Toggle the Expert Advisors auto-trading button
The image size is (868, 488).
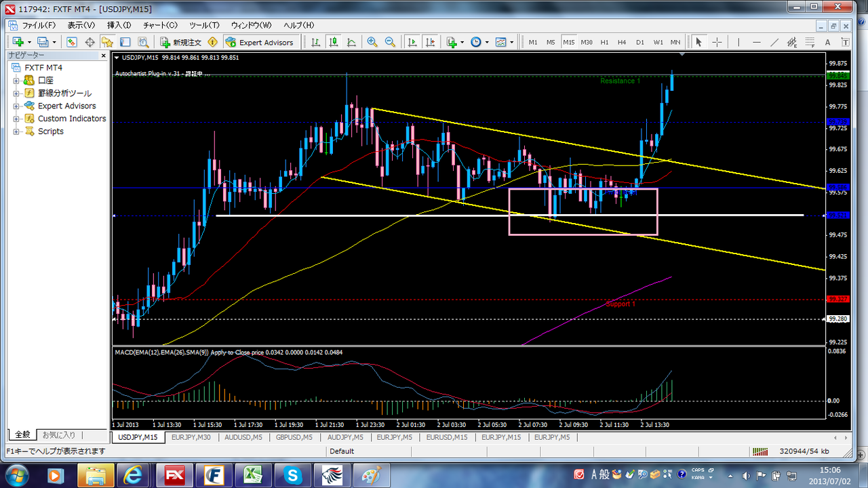[x=260, y=42]
